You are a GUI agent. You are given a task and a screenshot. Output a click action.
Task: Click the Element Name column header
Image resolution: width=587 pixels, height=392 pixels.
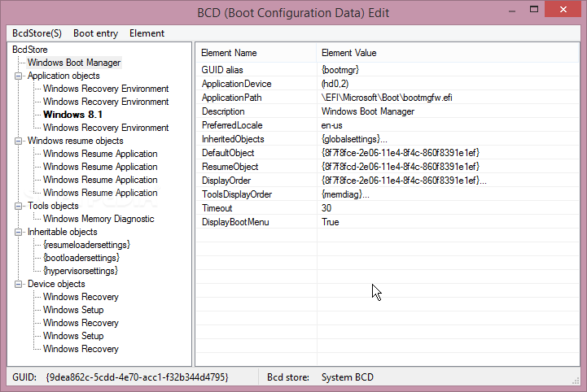pos(256,53)
